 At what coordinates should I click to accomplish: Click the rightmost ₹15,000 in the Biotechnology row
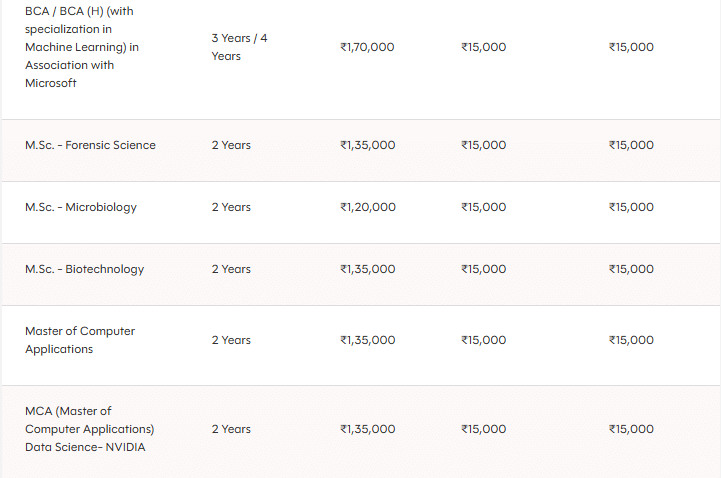pyautogui.click(x=631, y=269)
